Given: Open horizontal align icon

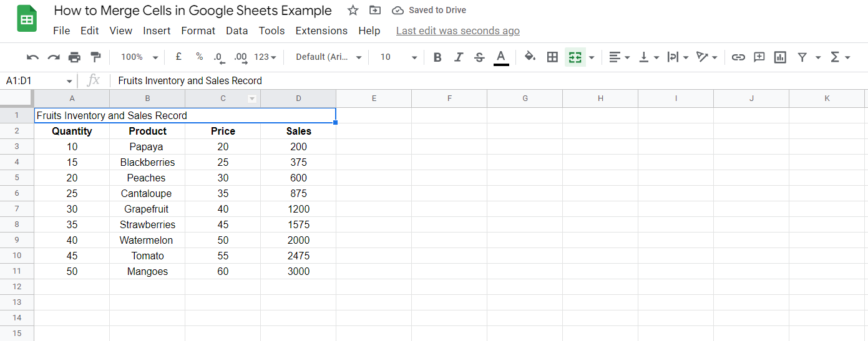Looking at the screenshot, I should click(615, 57).
